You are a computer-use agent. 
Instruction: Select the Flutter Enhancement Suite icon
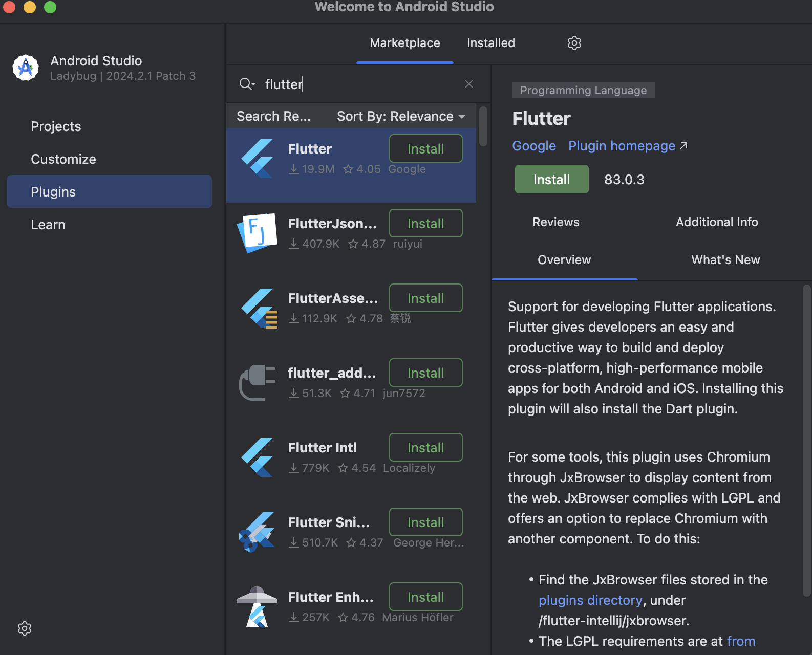257,607
